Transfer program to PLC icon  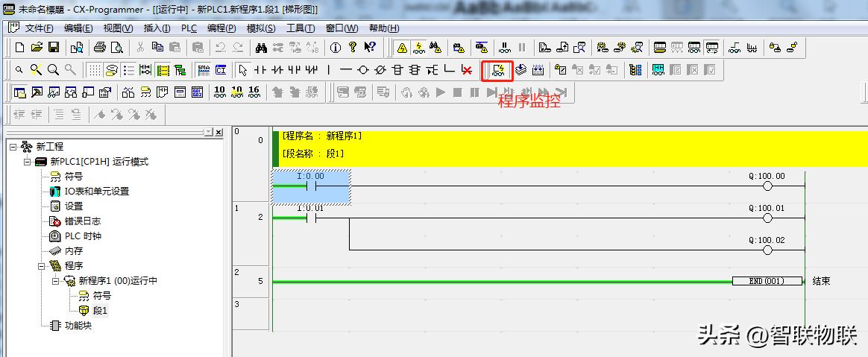coord(545,48)
